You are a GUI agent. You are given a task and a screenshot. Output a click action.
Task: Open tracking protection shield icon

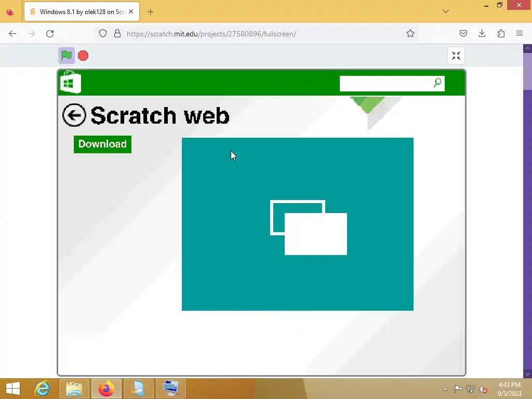coord(103,34)
